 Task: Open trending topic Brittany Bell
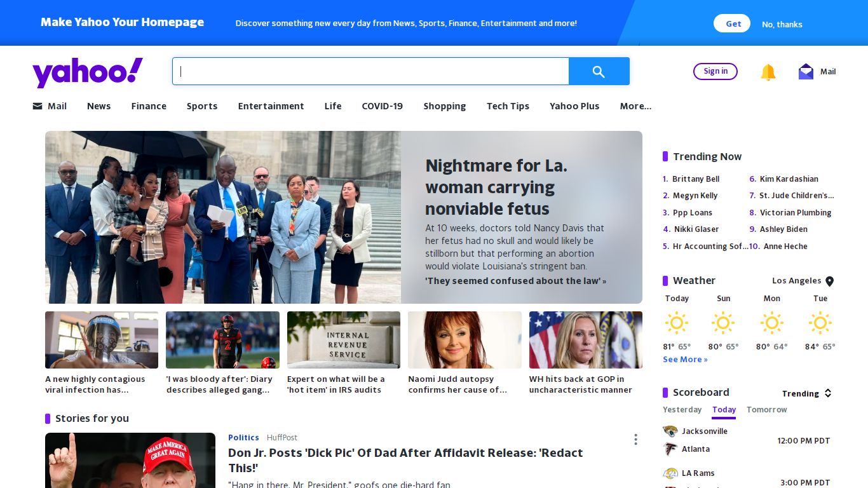click(696, 179)
